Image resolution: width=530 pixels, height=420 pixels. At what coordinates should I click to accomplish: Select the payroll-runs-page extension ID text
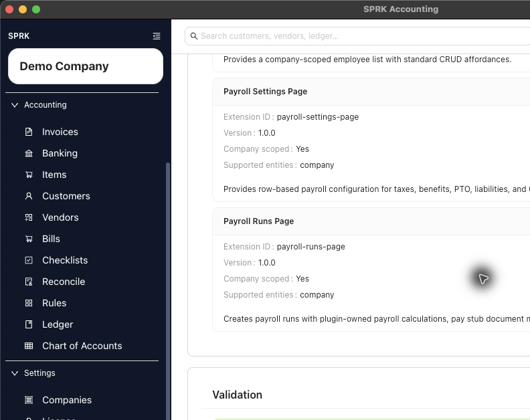click(x=311, y=247)
